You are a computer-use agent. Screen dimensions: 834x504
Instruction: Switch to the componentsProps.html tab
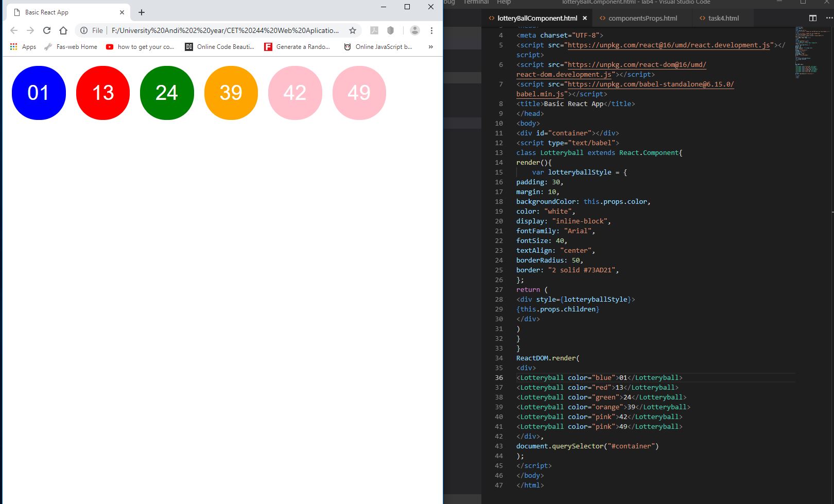(642, 18)
